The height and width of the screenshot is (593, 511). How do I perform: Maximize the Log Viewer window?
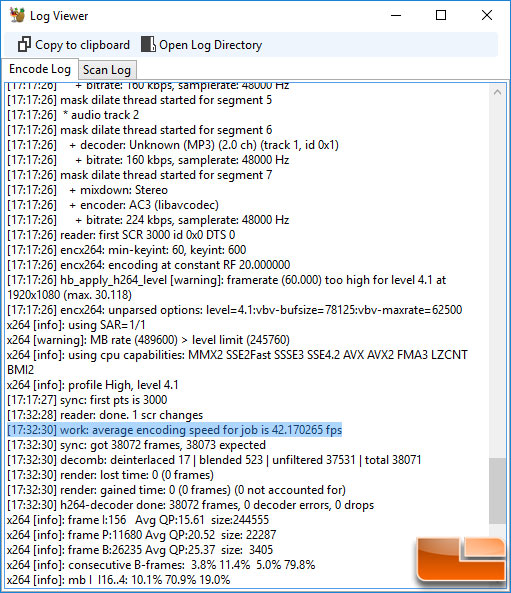tap(441, 16)
